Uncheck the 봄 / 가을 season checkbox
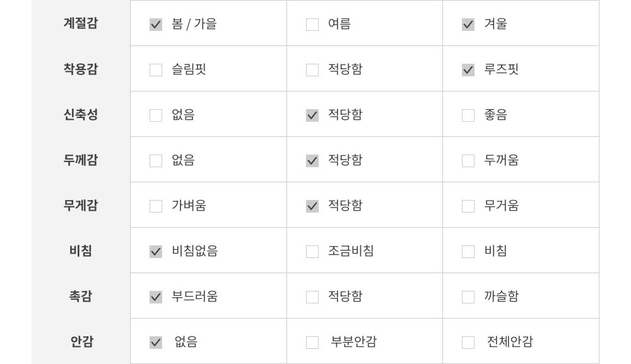The height and width of the screenshot is (364, 631). click(156, 25)
